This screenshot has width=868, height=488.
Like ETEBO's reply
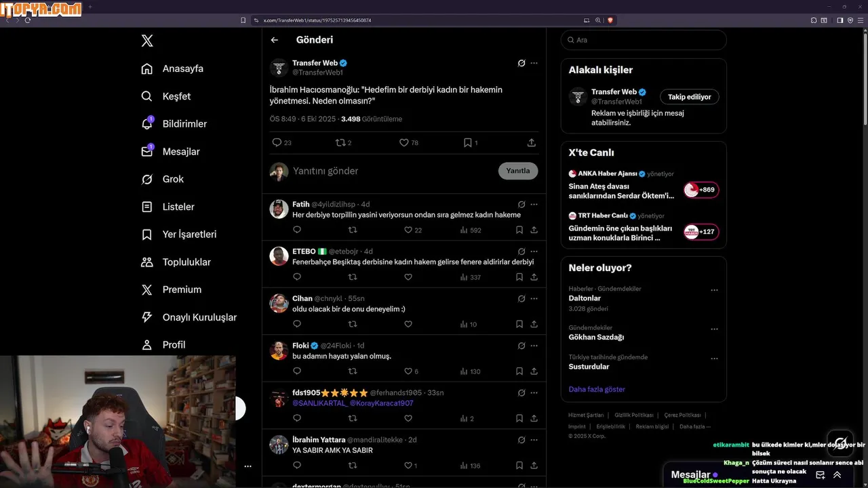[x=408, y=277]
